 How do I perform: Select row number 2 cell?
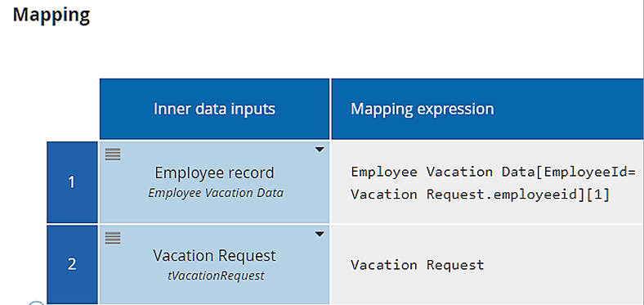72,265
